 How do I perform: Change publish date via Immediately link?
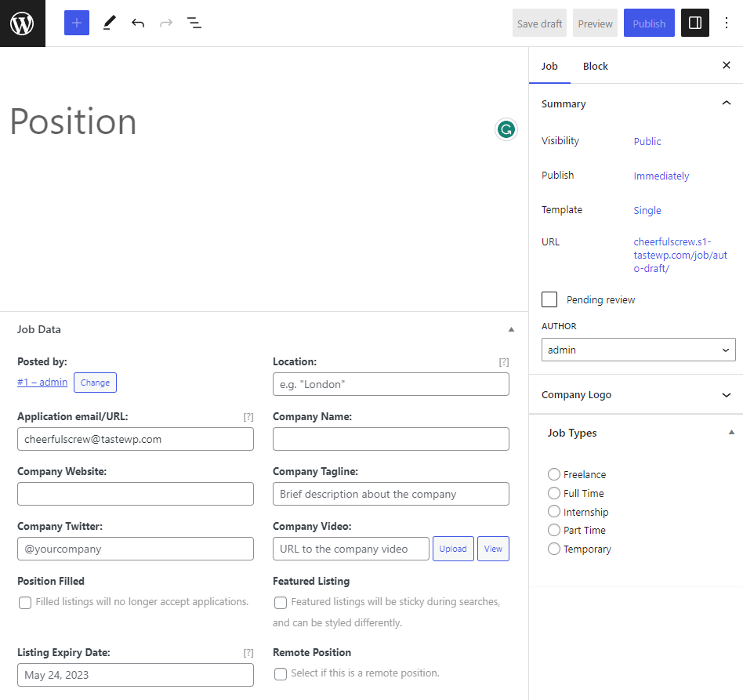tap(661, 176)
